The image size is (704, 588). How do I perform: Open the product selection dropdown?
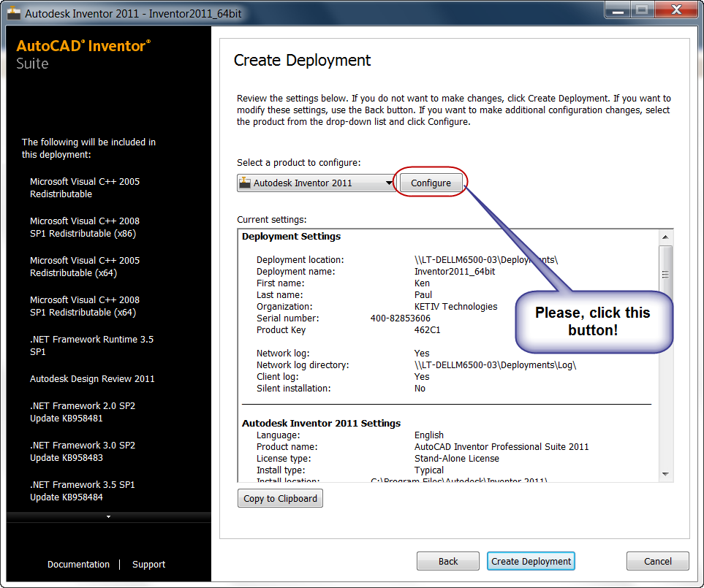(x=387, y=183)
